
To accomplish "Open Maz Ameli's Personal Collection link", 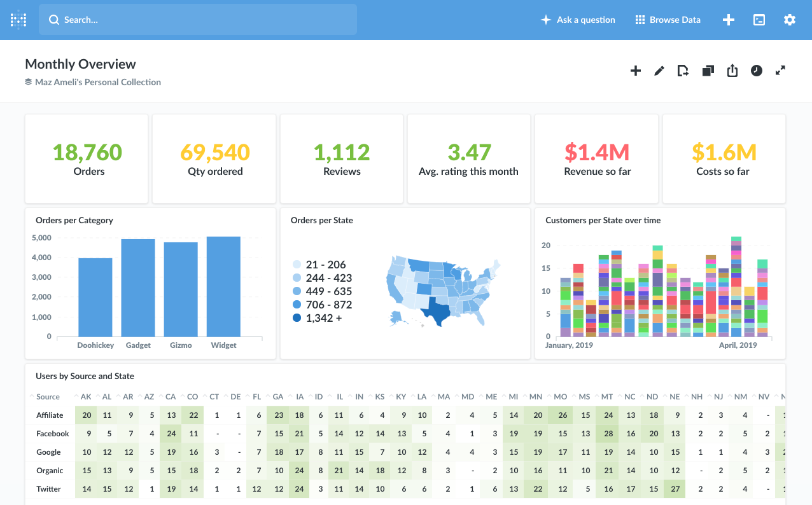I will pos(98,82).
